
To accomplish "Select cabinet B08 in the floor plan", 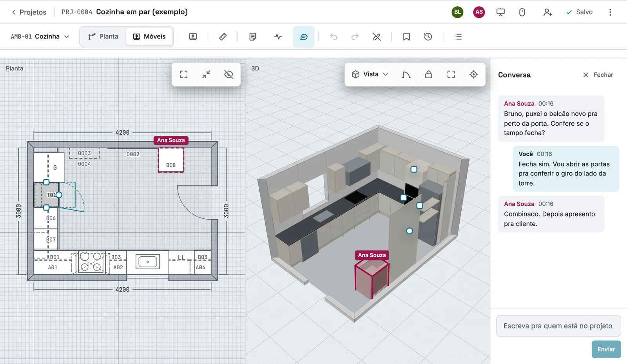I will [171, 160].
